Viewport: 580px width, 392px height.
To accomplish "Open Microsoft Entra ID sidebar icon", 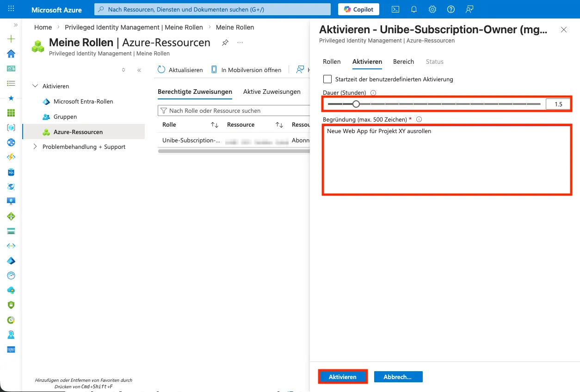I will point(11,261).
